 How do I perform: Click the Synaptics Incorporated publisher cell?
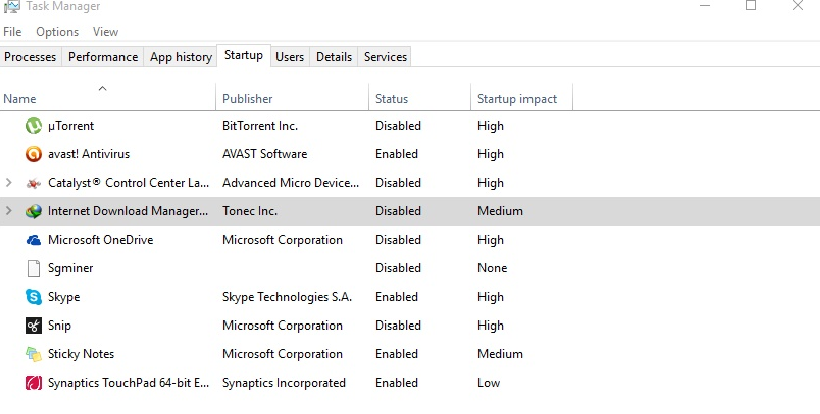[x=284, y=383]
